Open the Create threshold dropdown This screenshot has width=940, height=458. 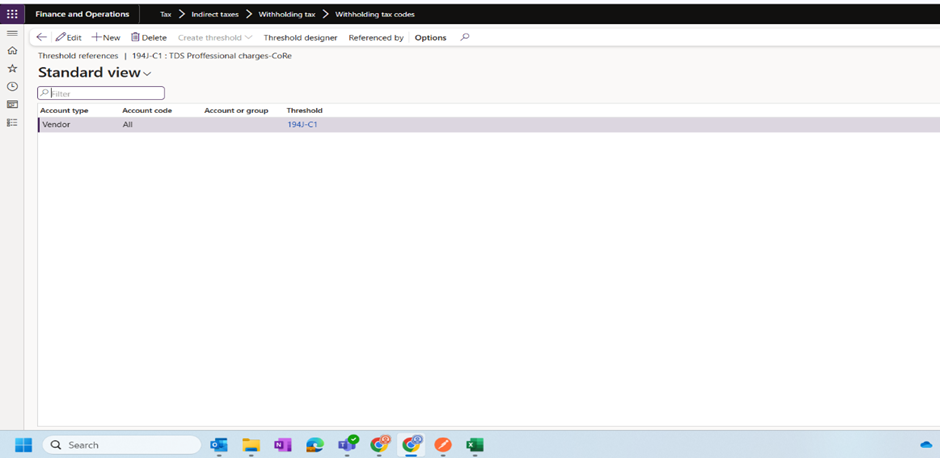coord(214,37)
